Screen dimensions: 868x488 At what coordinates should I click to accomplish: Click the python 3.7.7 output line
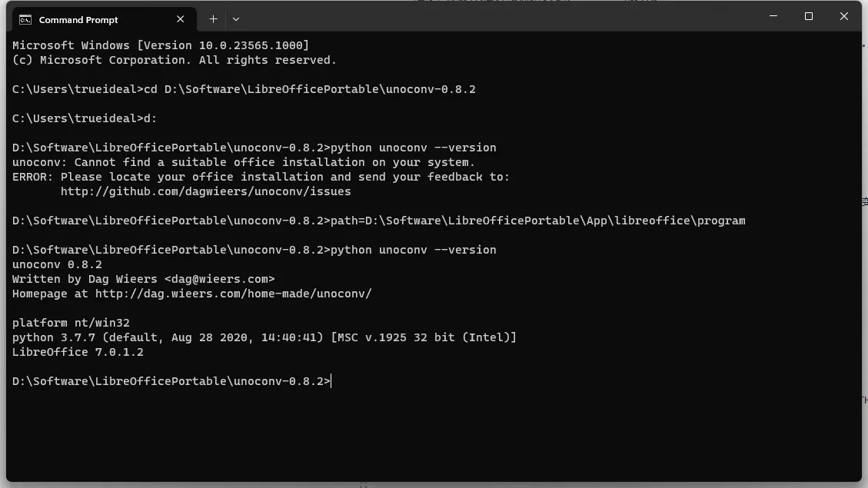tap(264, 337)
